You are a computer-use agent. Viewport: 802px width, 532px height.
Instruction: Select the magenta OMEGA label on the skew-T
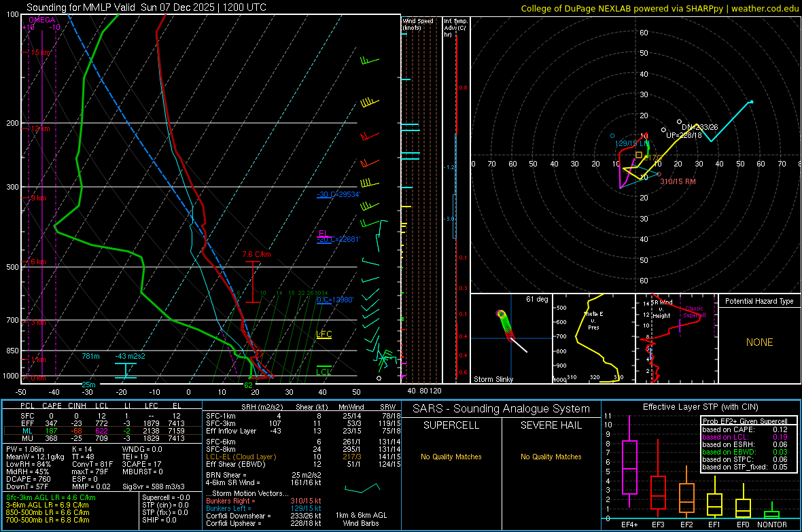click(42, 20)
